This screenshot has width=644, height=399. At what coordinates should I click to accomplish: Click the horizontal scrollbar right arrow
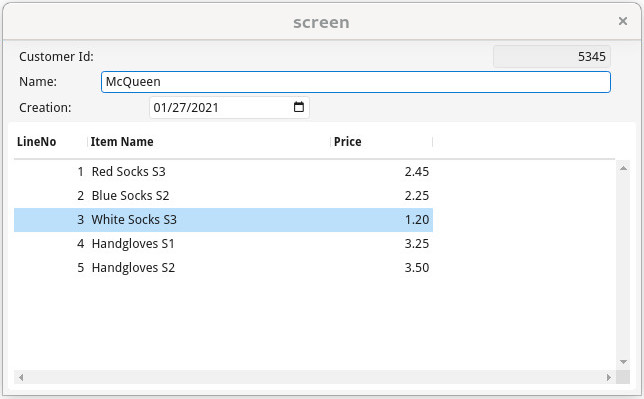608,377
